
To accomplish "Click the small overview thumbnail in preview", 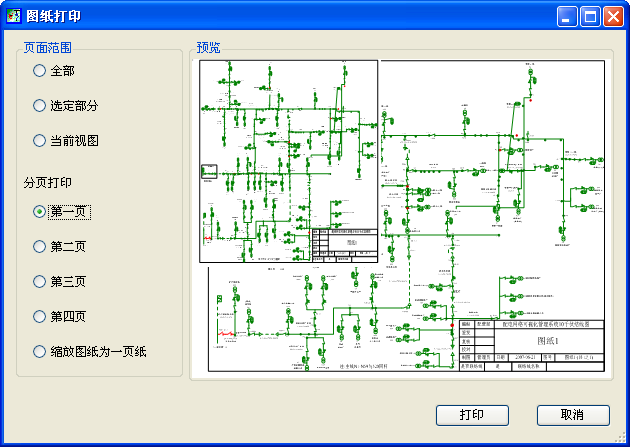I will (288, 161).
